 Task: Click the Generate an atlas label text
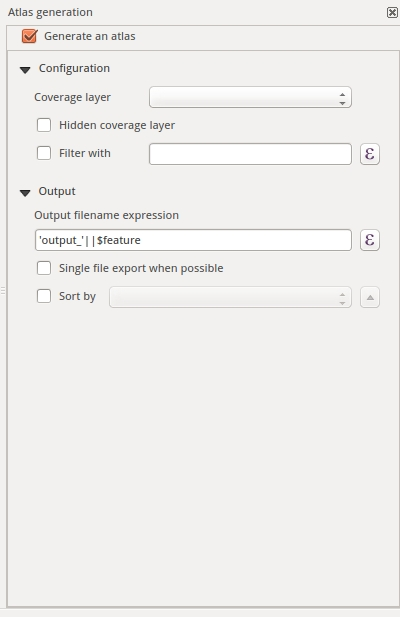click(x=90, y=36)
